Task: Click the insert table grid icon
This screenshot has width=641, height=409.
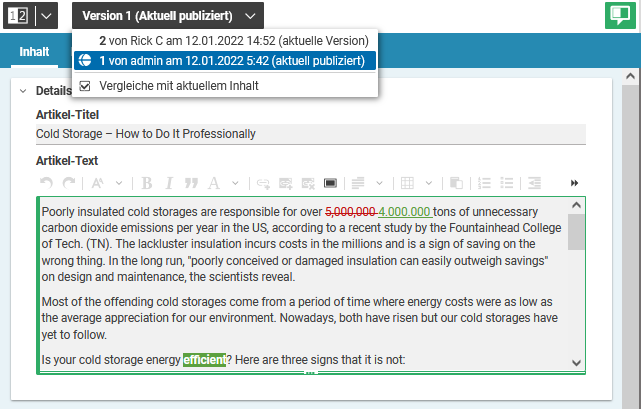Action: (407, 183)
